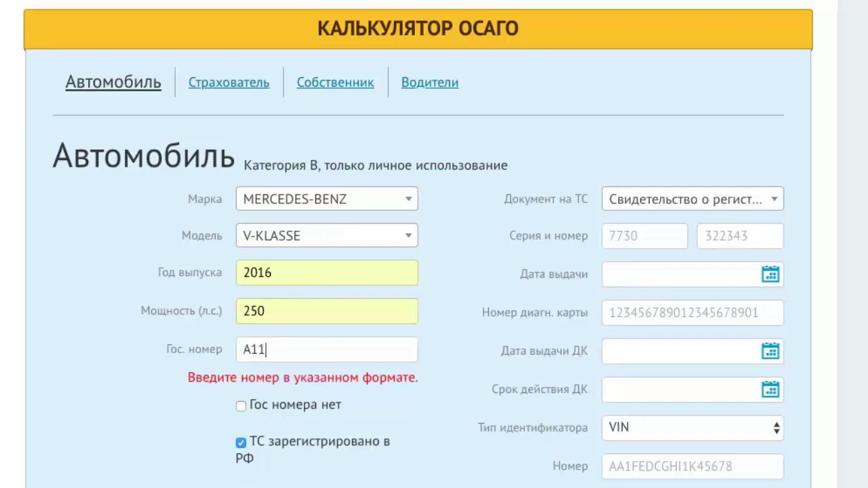
Task: Open Тип идентификатора VIN selector
Action: click(692, 427)
